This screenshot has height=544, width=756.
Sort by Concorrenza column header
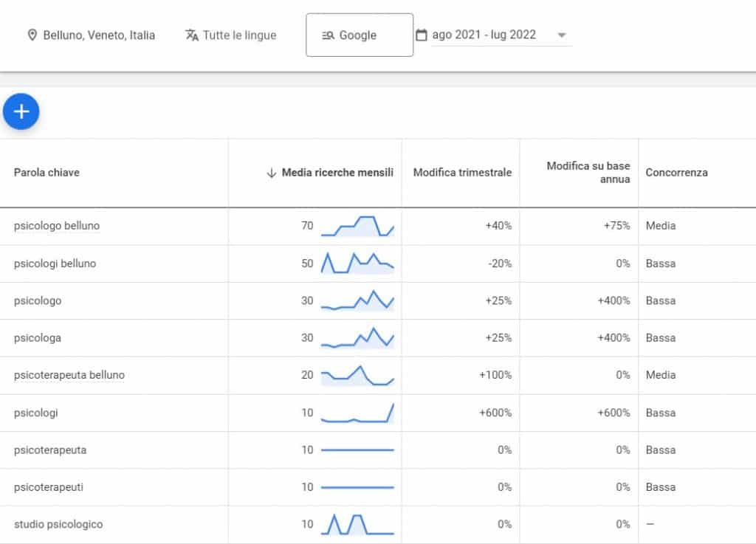click(x=676, y=173)
